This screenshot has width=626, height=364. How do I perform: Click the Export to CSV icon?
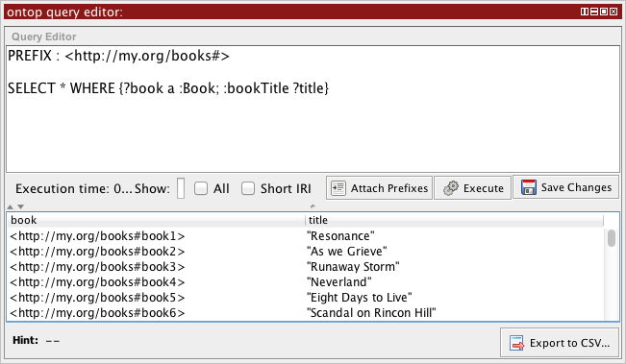click(516, 343)
